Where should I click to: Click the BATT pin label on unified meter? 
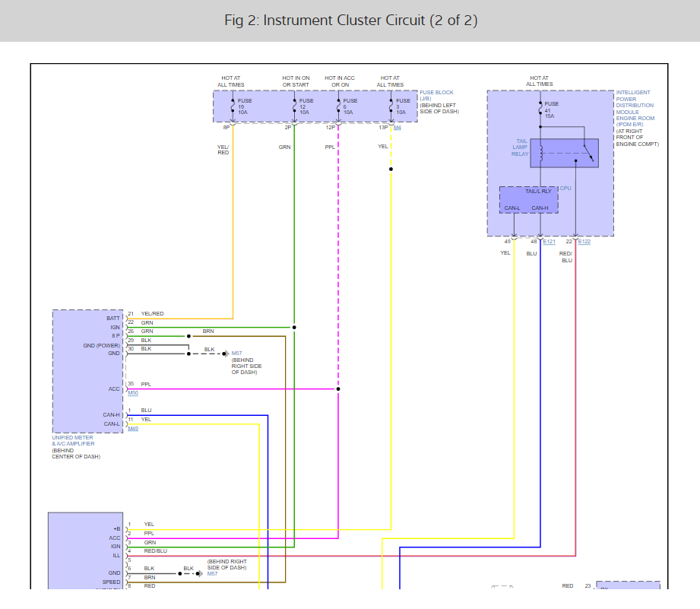tap(113, 319)
